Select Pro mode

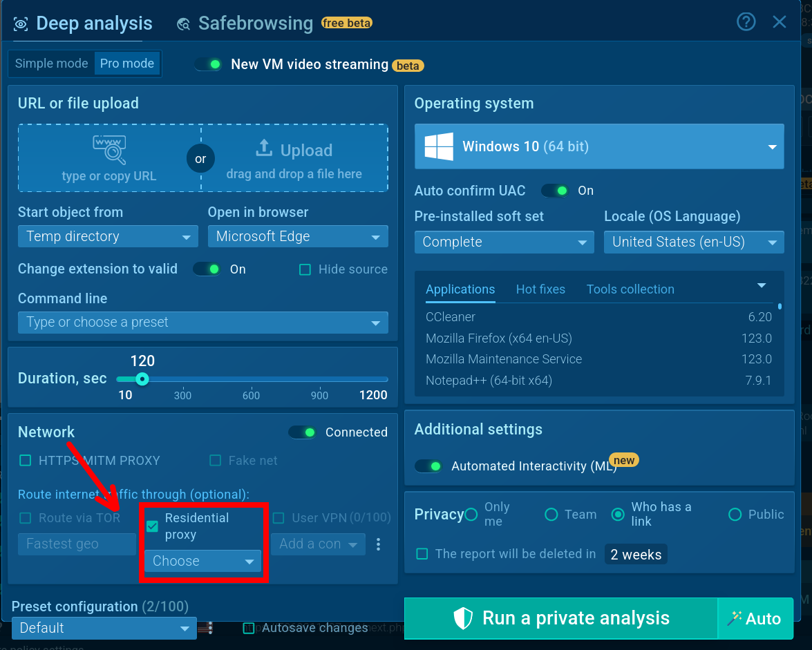coord(127,64)
